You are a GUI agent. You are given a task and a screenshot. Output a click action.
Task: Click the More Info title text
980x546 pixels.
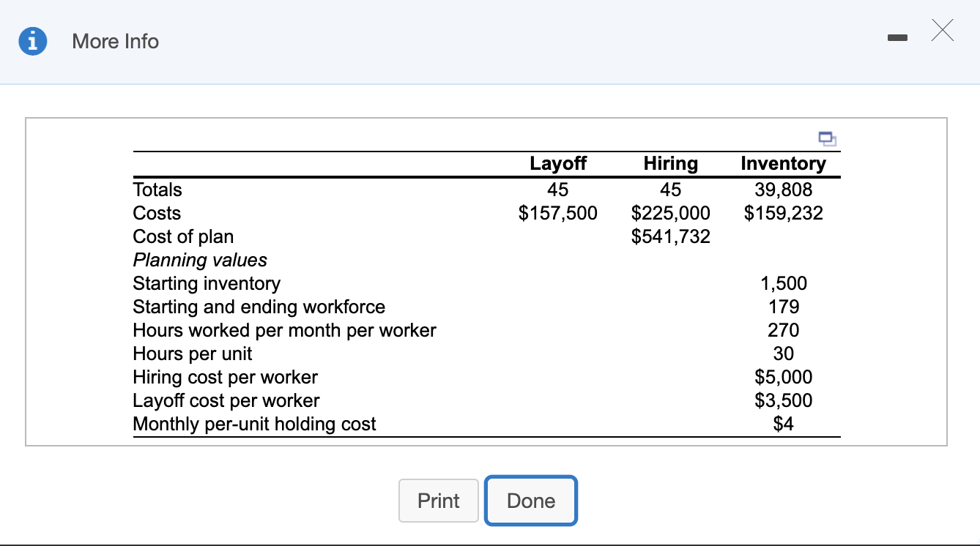(x=114, y=42)
